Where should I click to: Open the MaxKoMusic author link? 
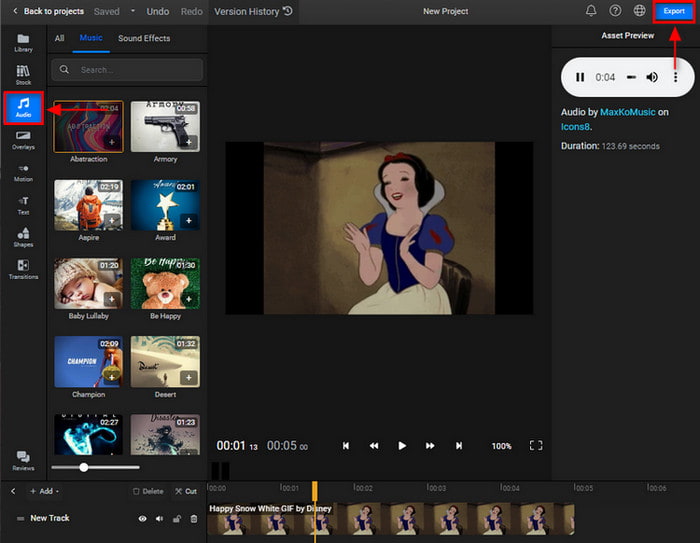pyautogui.click(x=627, y=112)
